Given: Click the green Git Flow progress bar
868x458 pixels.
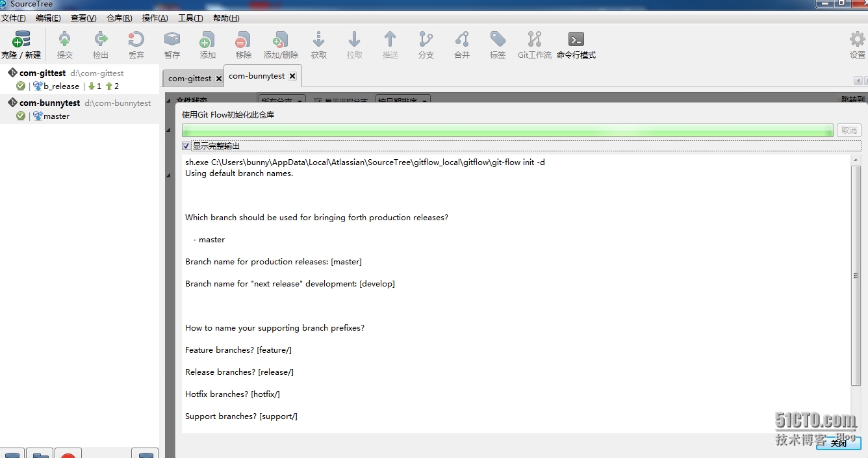Looking at the screenshot, I should pos(507,131).
